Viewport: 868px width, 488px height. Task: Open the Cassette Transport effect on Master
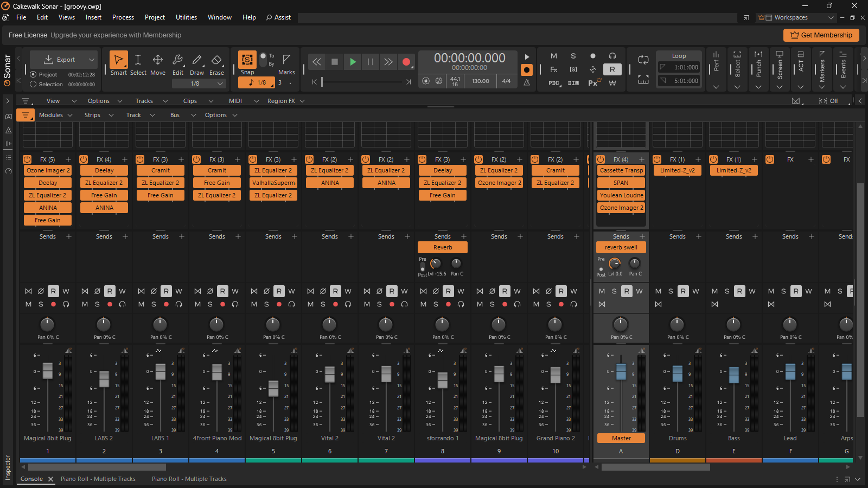tap(621, 170)
